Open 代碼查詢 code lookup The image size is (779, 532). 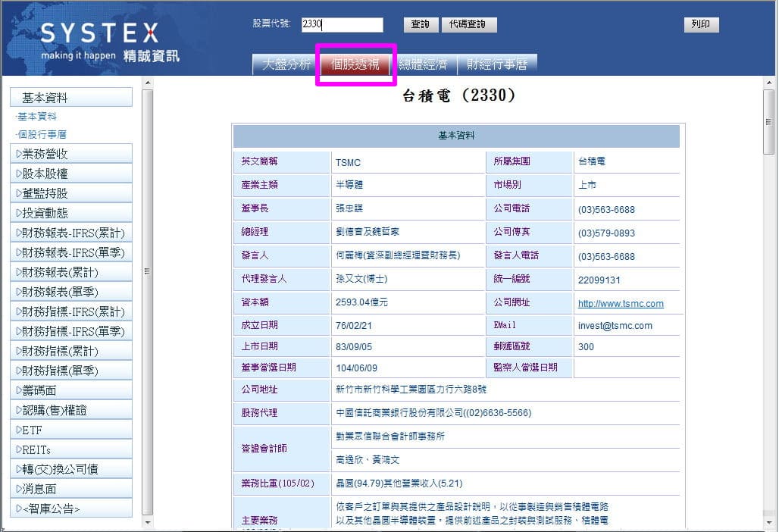[468, 25]
